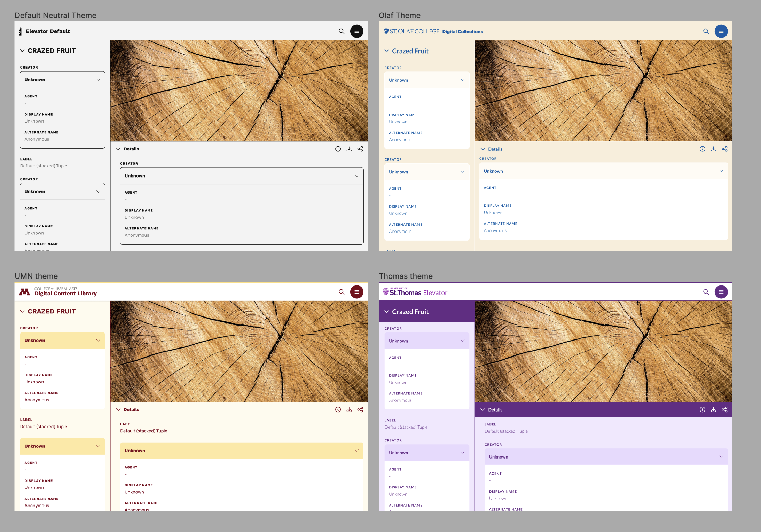The width and height of the screenshot is (761, 532).
Task: Collapse the CRAZED FRUIT heading in Default Neutral Theme
Action: [22, 51]
